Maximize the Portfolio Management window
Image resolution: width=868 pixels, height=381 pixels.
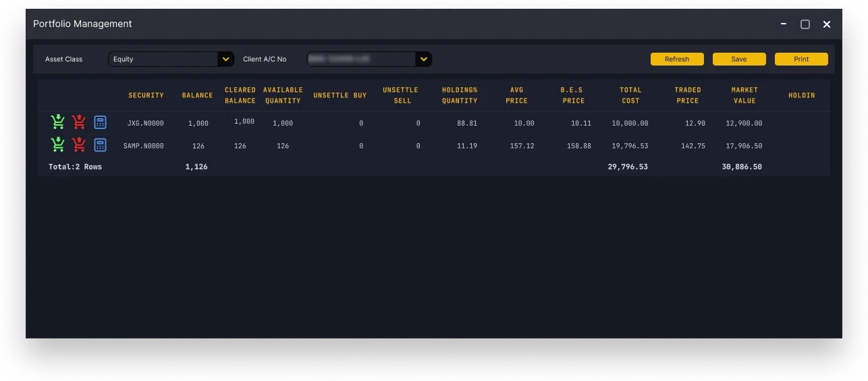[805, 24]
